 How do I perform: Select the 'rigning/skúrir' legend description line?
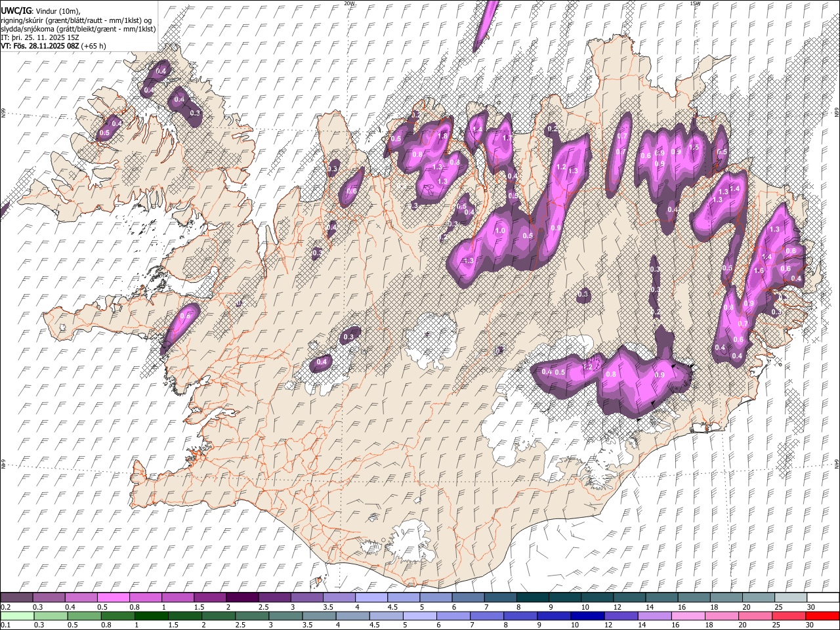(x=76, y=20)
